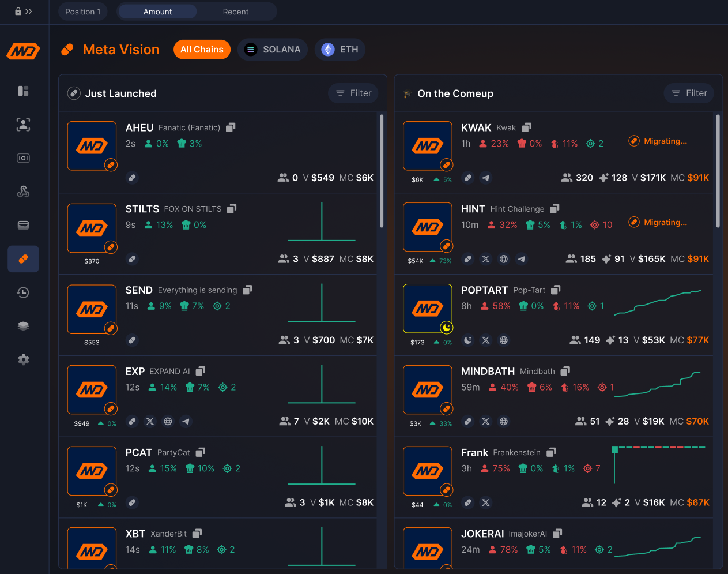The image size is (728, 574).
Task: Click Just Launched panel scrollbar
Action: [x=382, y=171]
